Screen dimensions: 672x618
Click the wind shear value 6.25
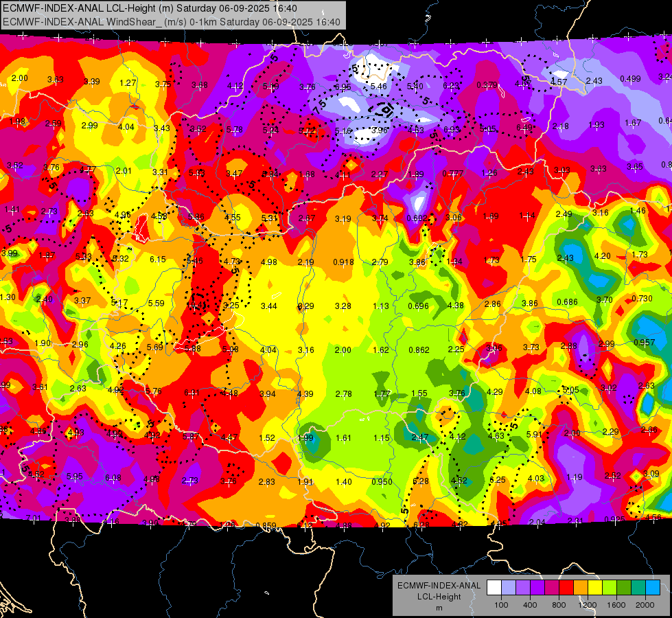[498, 480]
